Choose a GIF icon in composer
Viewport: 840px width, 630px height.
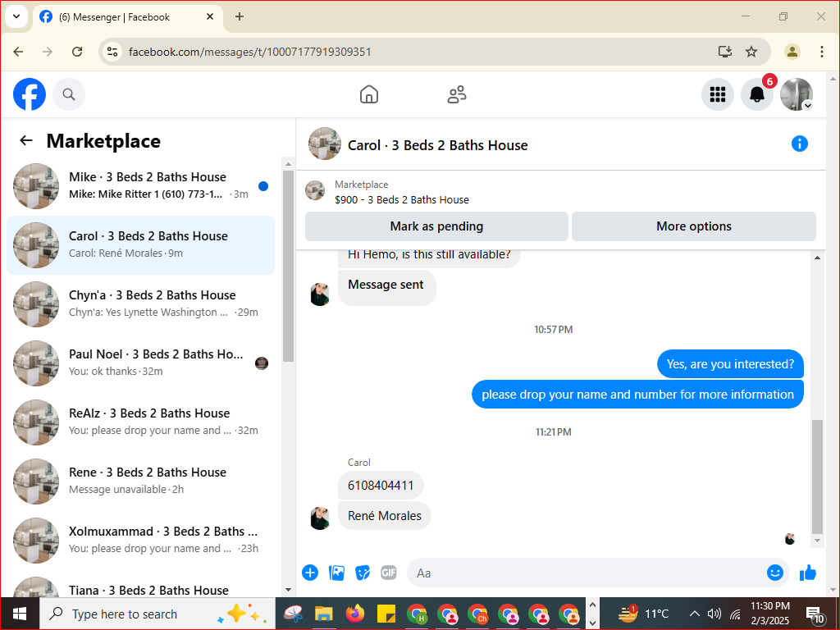(389, 573)
